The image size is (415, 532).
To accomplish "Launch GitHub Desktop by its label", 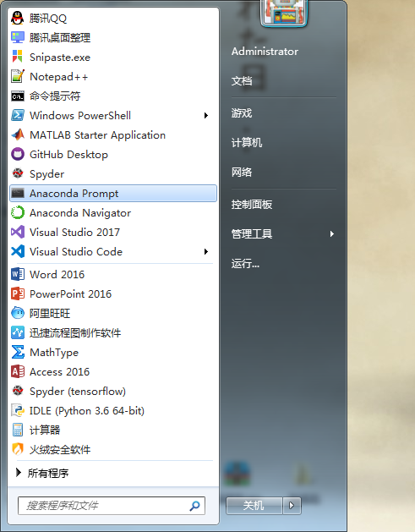I will point(68,155).
